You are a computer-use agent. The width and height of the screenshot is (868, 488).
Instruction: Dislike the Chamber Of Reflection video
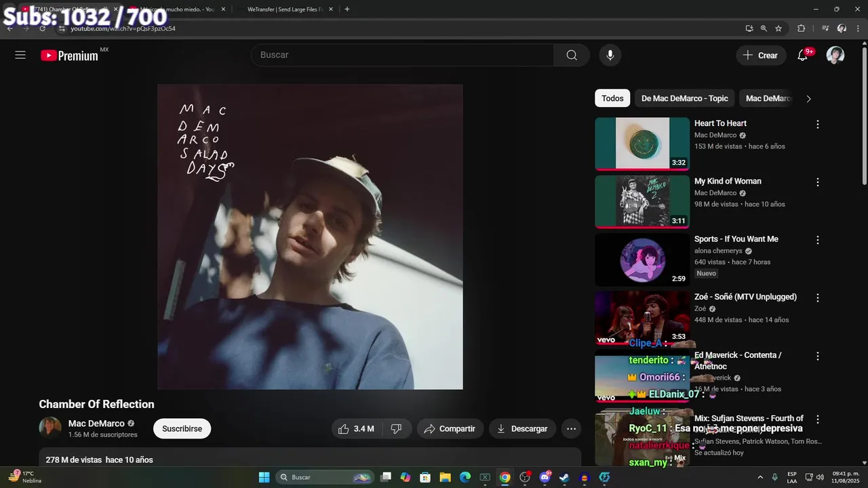tap(397, 428)
